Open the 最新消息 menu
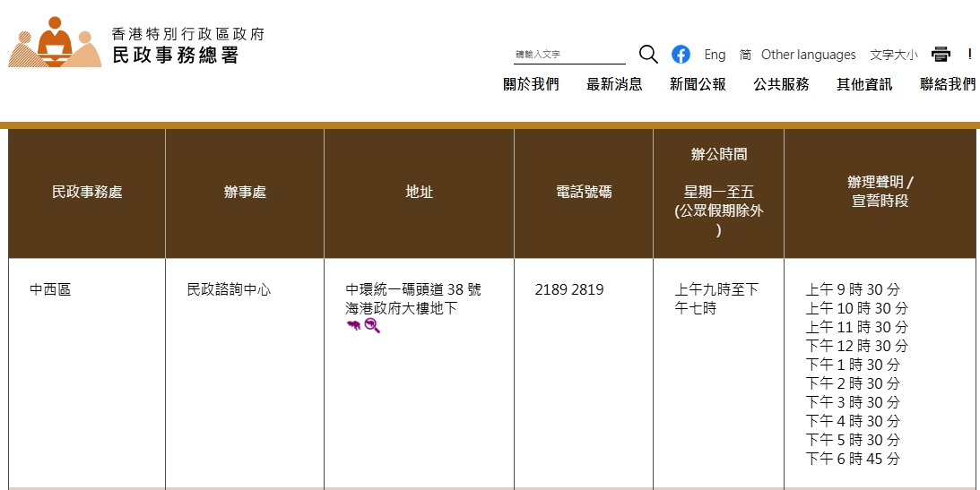 point(614,84)
